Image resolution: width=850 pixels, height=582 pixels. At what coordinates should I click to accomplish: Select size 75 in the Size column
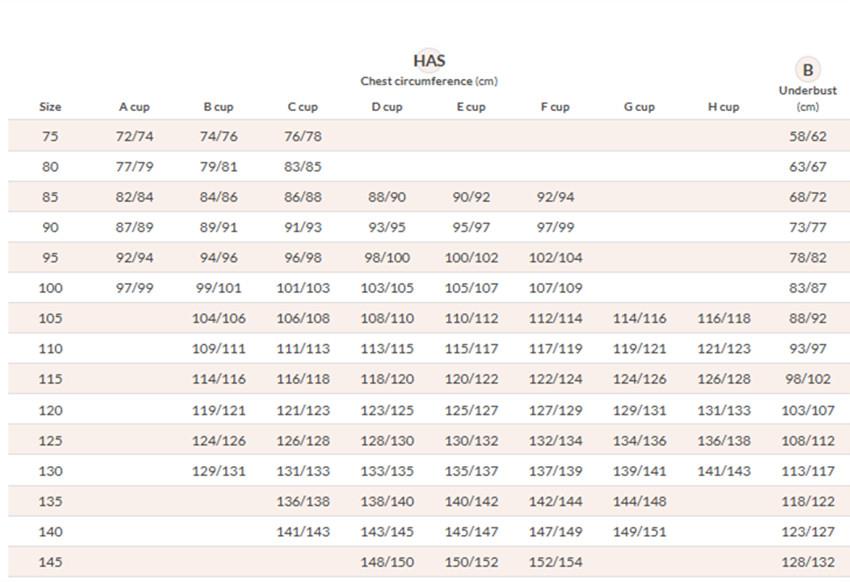tap(50, 137)
